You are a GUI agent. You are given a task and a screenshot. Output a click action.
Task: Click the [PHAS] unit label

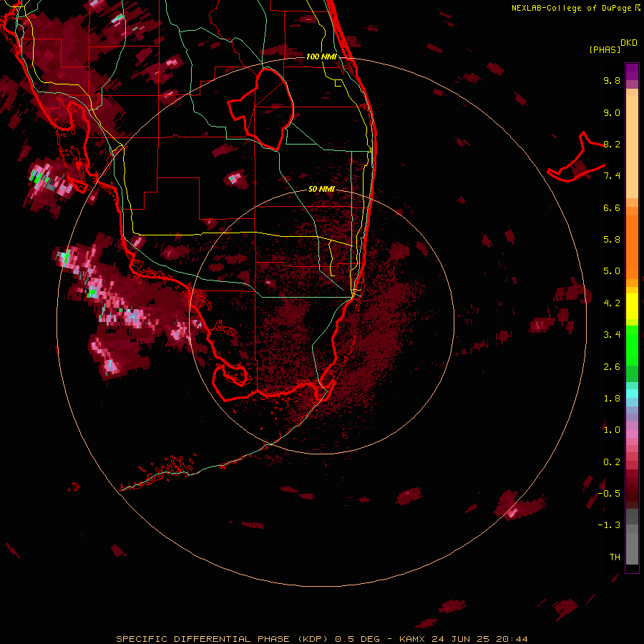coord(605,49)
